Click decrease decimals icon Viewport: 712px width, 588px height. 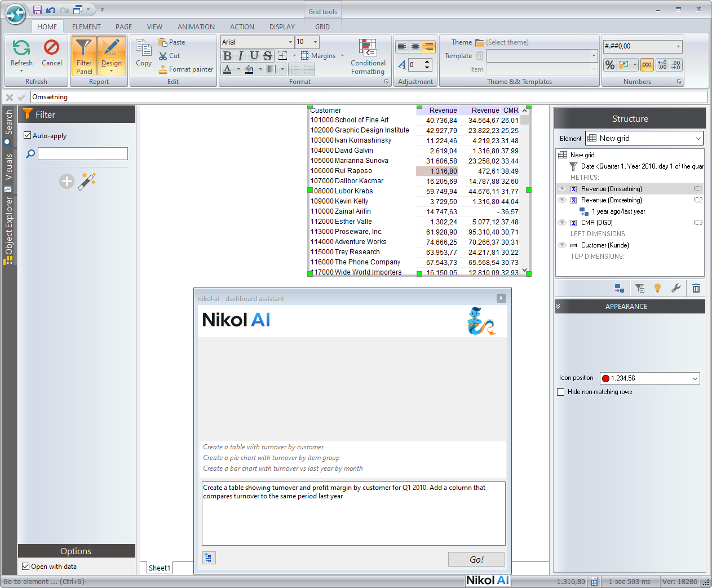(676, 65)
